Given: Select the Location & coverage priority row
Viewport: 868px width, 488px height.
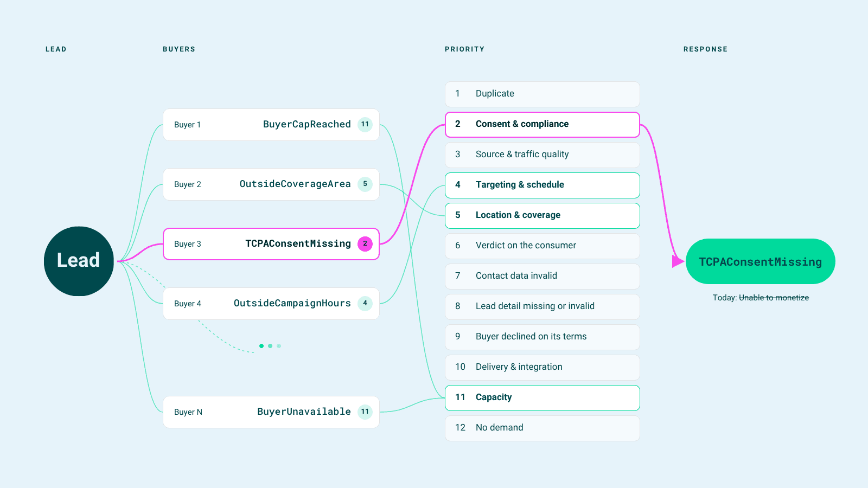Looking at the screenshot, I should [x=542, y=216].
